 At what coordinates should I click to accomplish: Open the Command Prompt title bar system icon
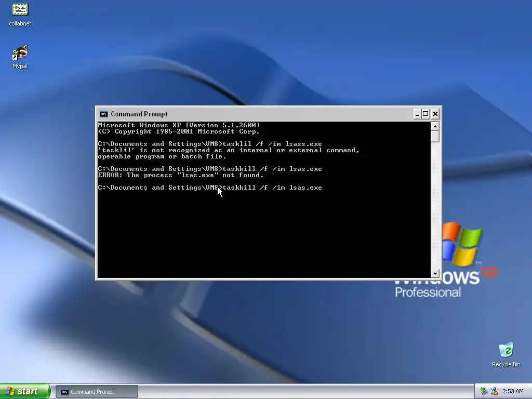click(x=103, y=114)
